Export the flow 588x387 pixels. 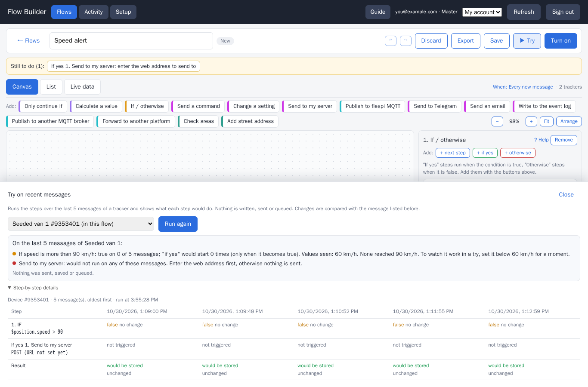[x=466, y=41]
